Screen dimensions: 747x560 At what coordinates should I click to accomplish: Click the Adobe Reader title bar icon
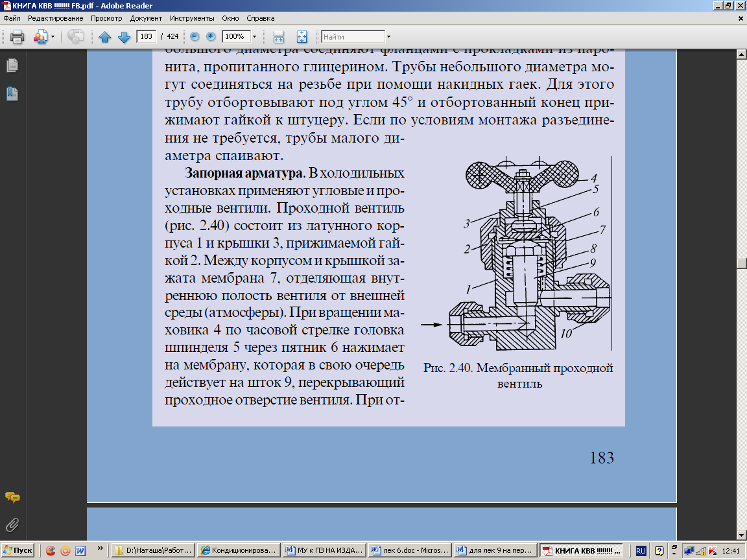tap(6, 6)
